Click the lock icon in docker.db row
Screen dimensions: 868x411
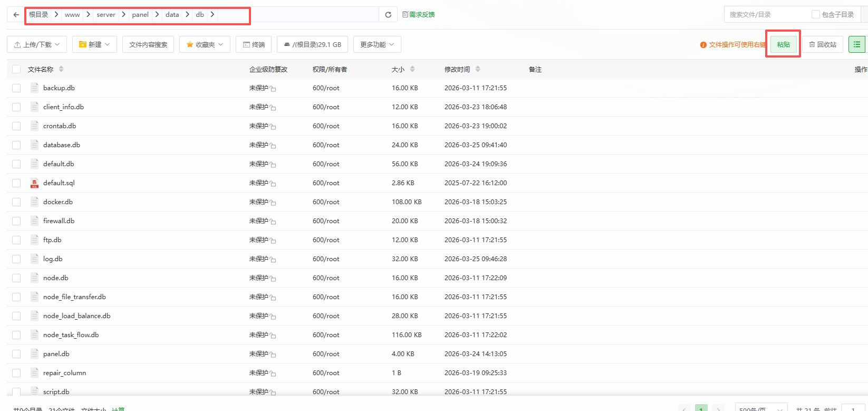pos(273,203)
